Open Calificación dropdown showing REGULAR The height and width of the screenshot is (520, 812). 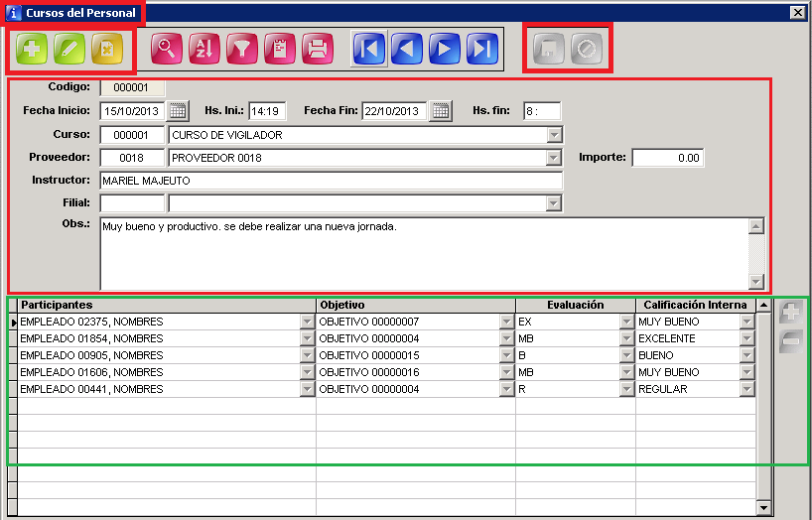tap(746, 389)
